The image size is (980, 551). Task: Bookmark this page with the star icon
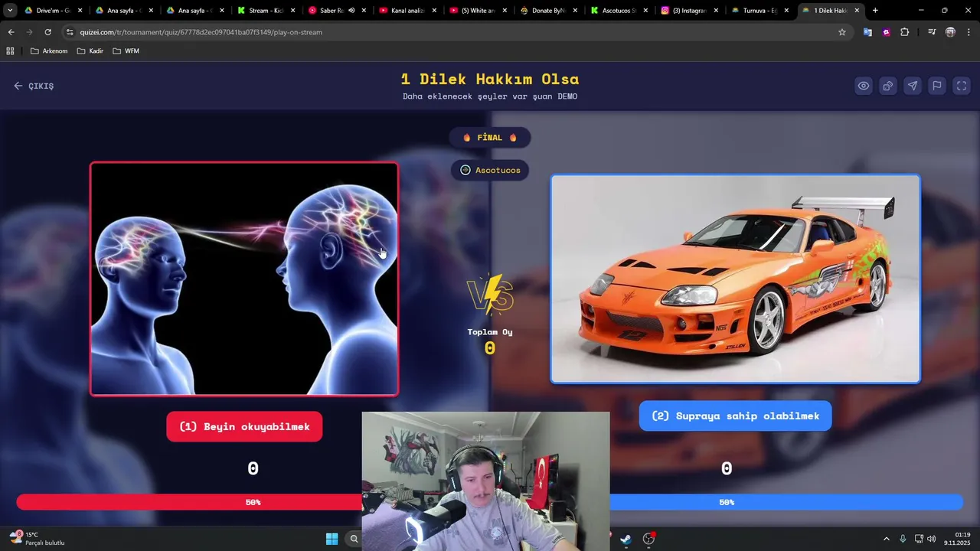tap(842, 32)
